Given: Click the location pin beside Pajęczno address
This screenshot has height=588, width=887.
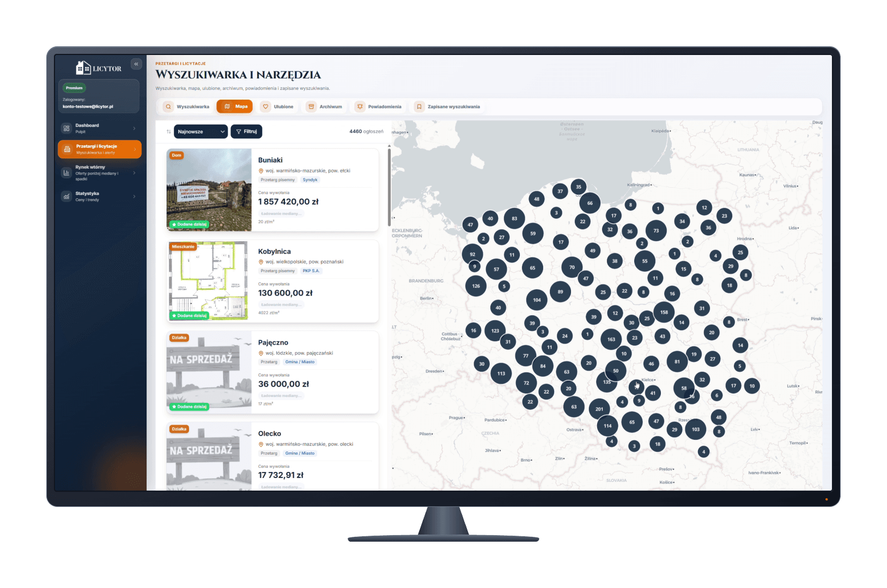Looking at the screenshot, I should click(261, 353).
